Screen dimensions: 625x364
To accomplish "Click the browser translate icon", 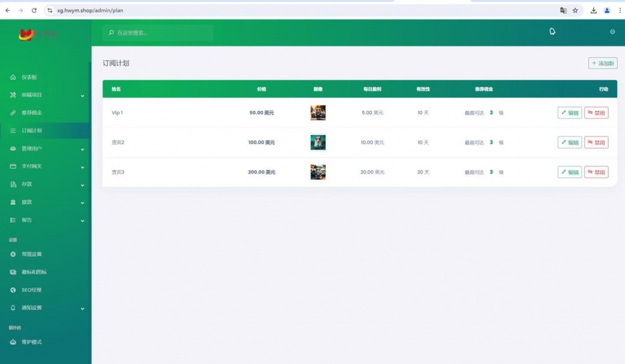I will click(x=563, y=10).
